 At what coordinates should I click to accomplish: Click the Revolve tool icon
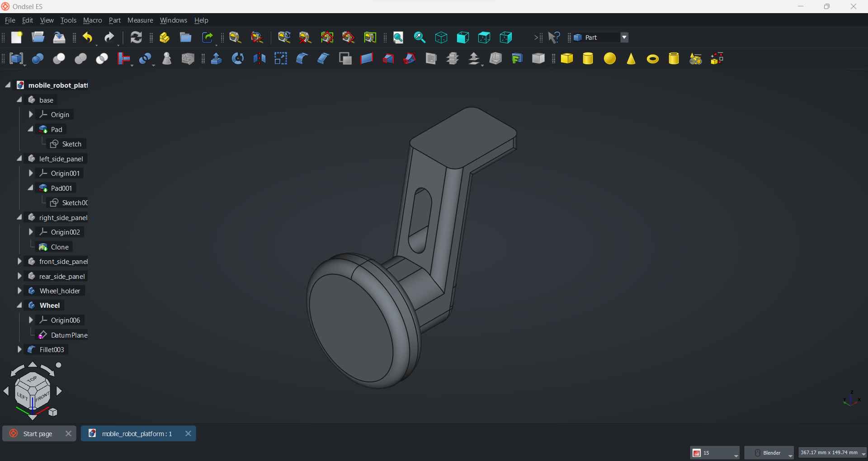coord(238,59)
